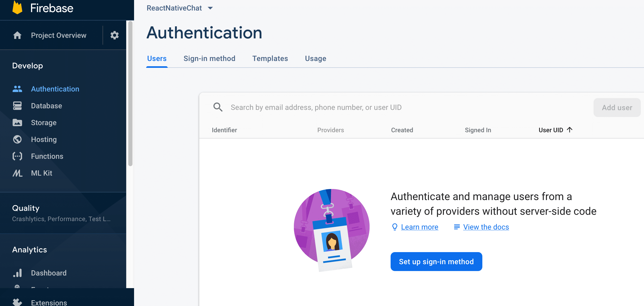Image resolution: width=644 pixels, height=306 pixels.
Task: Open the Database section icon
Action: (17, 106)
